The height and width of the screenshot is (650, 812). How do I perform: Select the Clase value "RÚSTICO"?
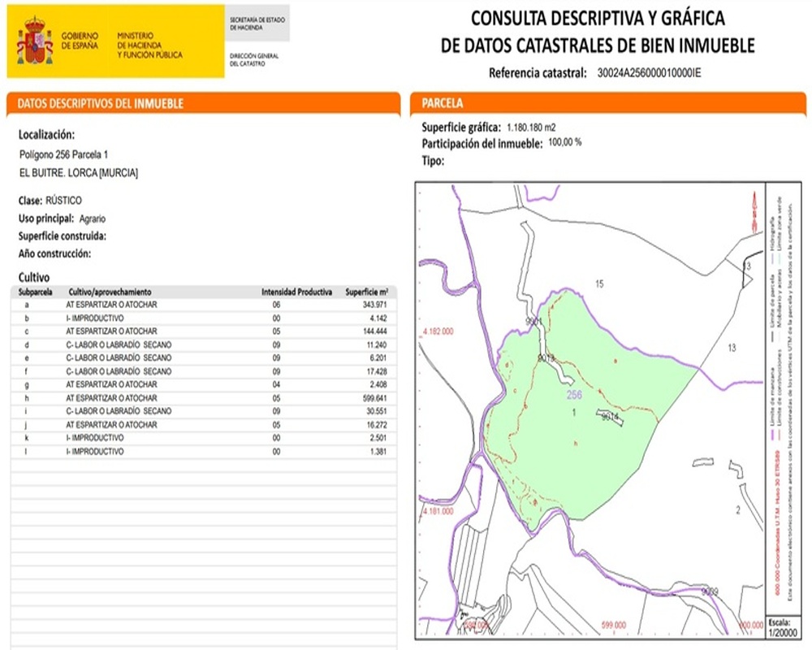click(x=63, y=201)
